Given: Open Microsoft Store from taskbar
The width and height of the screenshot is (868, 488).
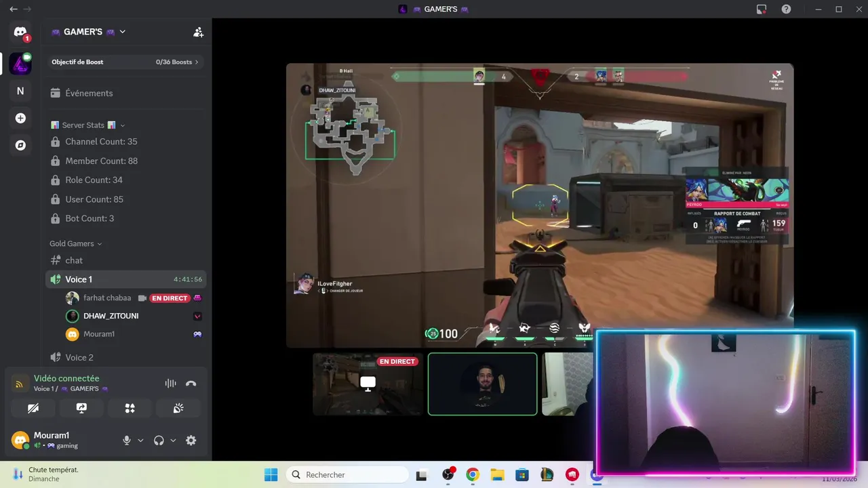Looking at the screenshot, I should tap(522, 474).
